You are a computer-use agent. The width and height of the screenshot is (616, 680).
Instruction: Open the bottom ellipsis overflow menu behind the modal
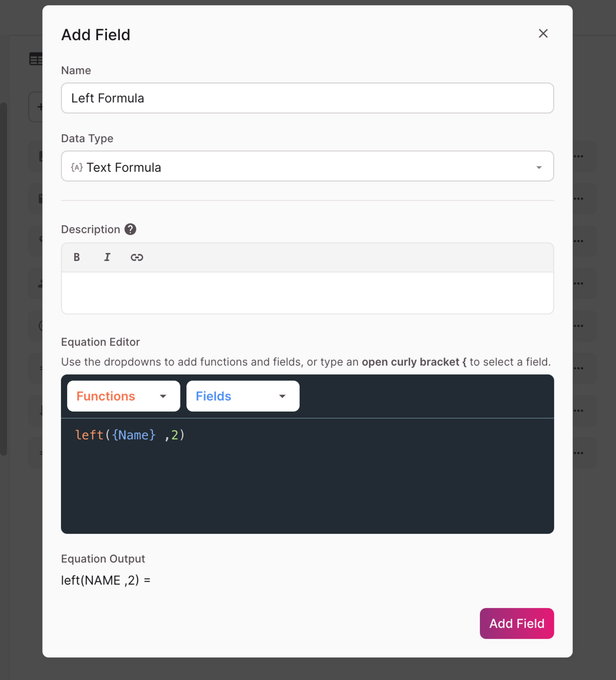click(x=579, y=452)
